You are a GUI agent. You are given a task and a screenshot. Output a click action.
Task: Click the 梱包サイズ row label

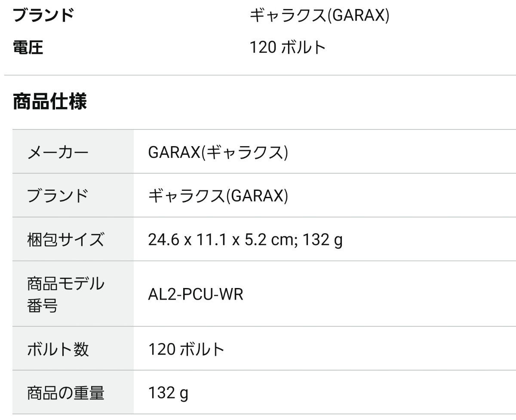pos(65,239)
